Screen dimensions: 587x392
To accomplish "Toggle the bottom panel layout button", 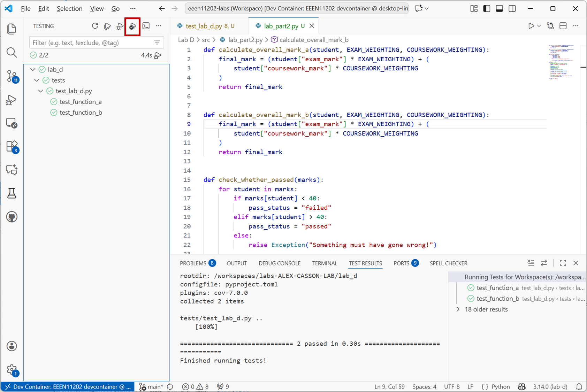I will [x=499, y=9].
